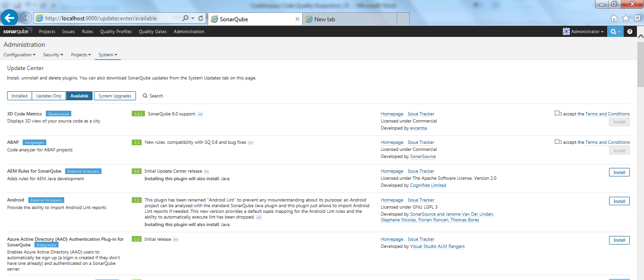This screenshot has height=280, width=644.
Task: Open the SonarQube search magnifier in header
Action: click(x=615, y=32)
